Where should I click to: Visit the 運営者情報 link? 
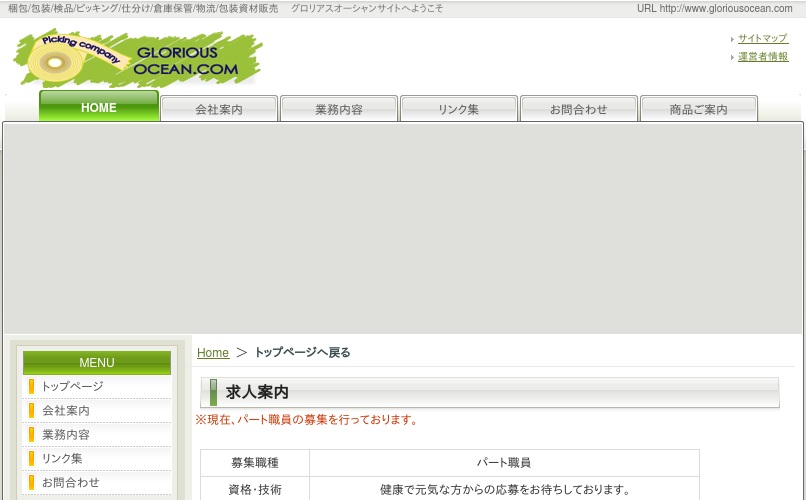click(x=762, y=57)
